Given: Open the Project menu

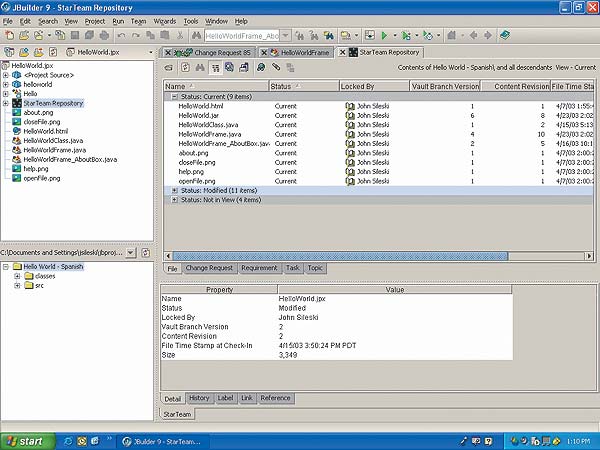Looking at the screenshot, I should pyautogui.click(x=95, y=21).
